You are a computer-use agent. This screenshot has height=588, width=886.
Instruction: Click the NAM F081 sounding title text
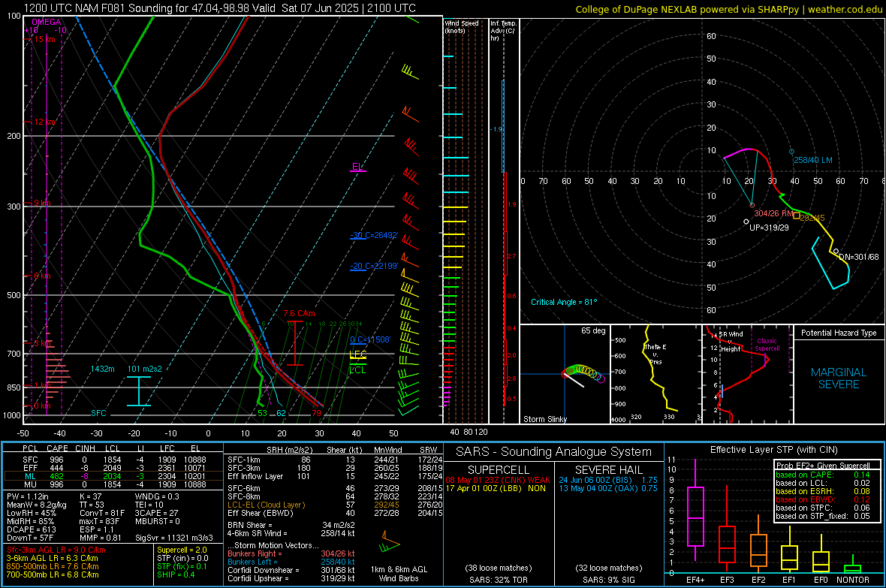click(220, 8)
